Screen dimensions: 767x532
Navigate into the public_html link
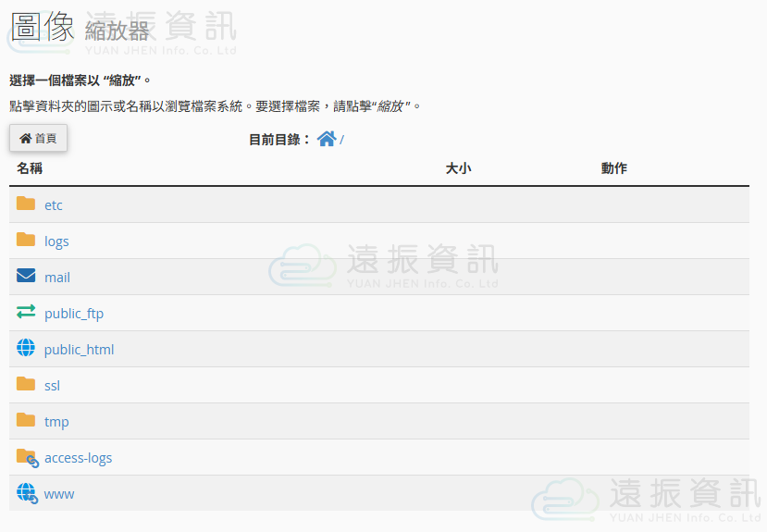80,350
